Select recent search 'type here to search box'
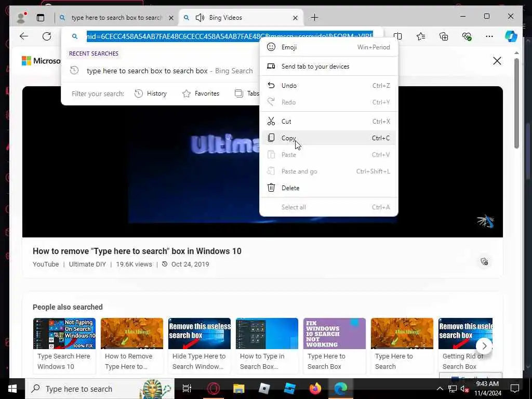Image resolution: width=532 pixels, height=399 pixels. point(161,71)
